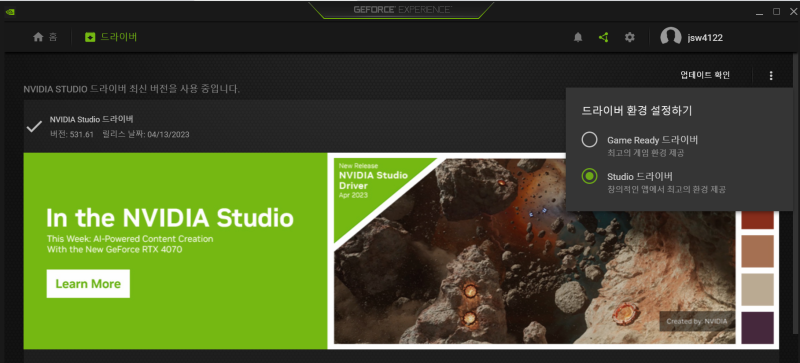
Task: Maximize the GeForce Experience window
Action: coord(776,11)
